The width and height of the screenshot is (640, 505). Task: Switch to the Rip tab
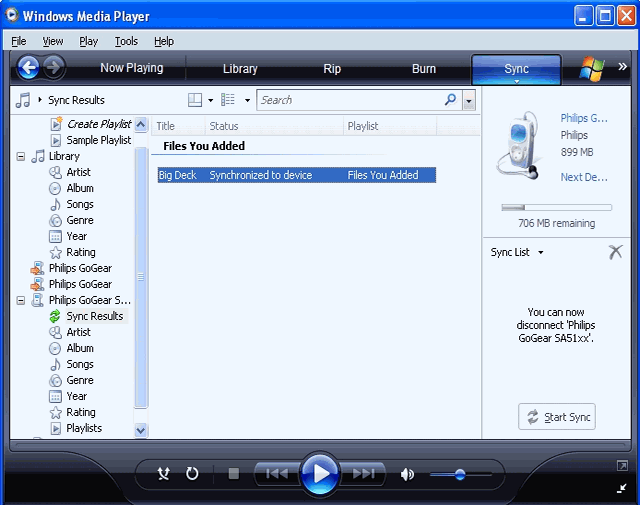tap(332, 69)
